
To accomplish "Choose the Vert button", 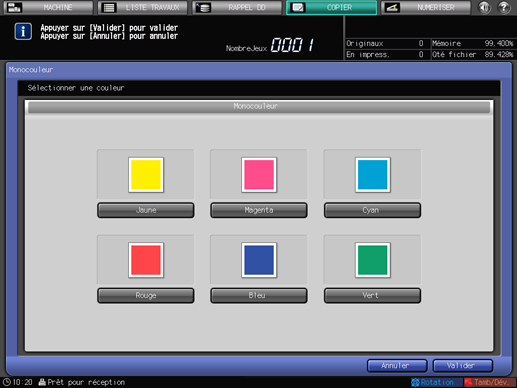I will 372,296.
